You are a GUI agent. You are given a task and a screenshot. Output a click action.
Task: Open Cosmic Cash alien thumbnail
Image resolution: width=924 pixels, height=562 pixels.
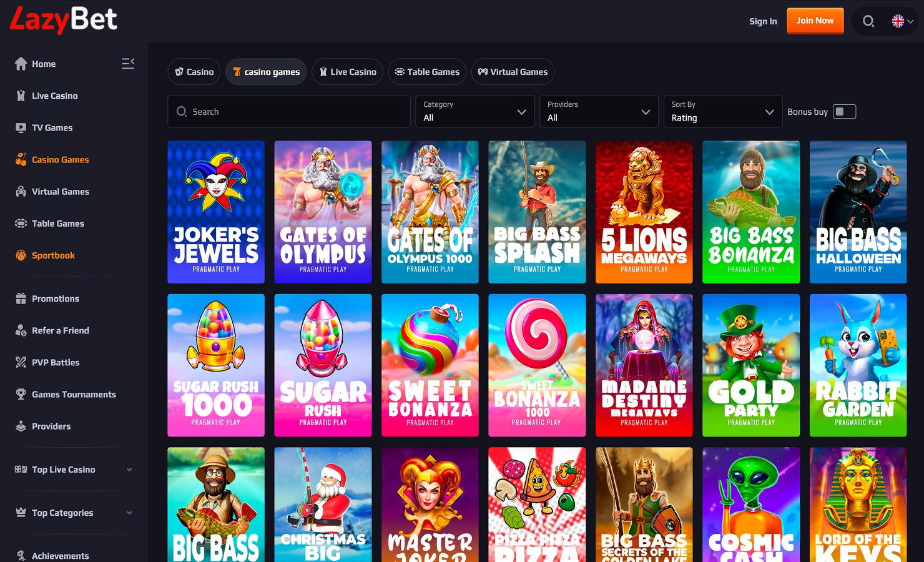coord(751,505)
